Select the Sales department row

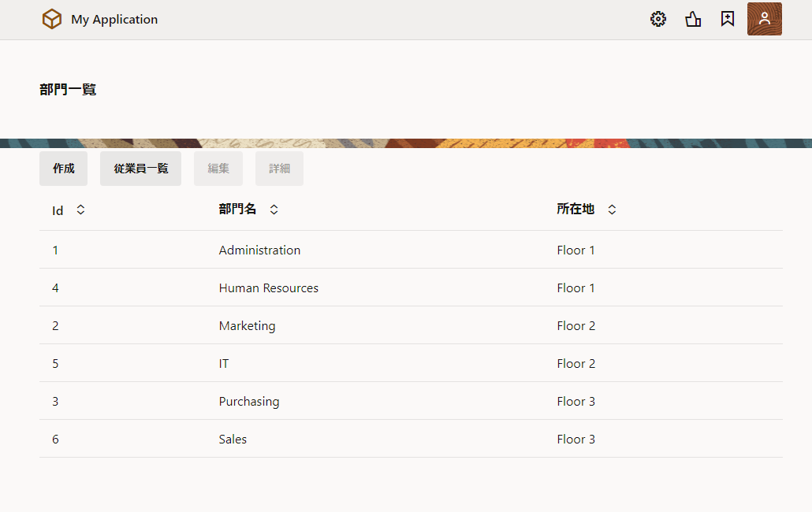(233, 440)
